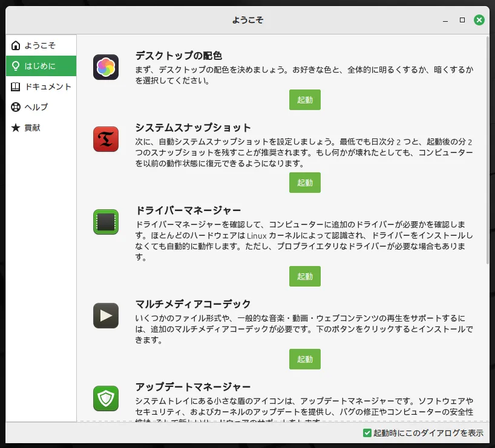Click the home icon beside ようこそ
This screenshot has height=448, width=495.
pos(16,45)
